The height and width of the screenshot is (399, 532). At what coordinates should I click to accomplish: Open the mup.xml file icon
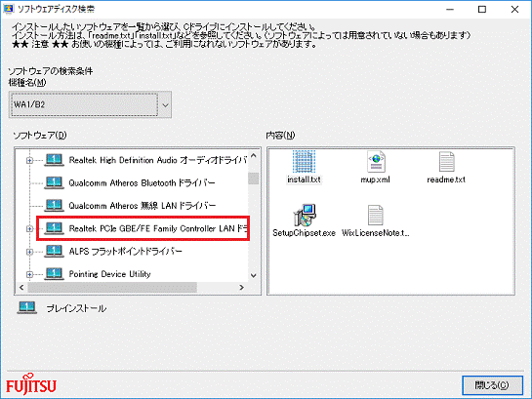[376, 162]
